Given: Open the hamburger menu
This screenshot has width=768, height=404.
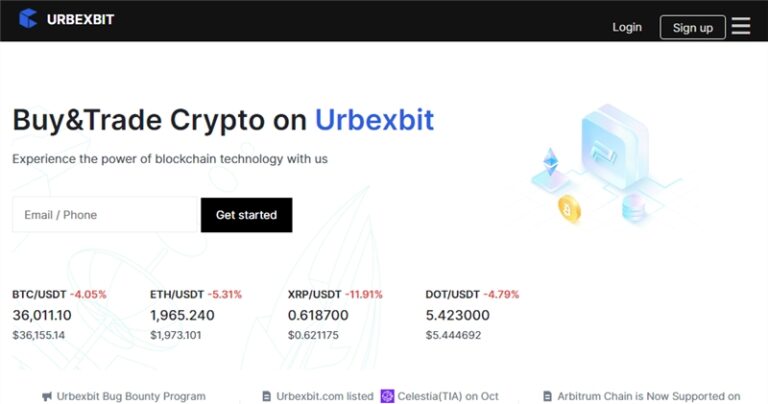Looking at the screenshot, I should pyautogui.click(x=741, y=27).
